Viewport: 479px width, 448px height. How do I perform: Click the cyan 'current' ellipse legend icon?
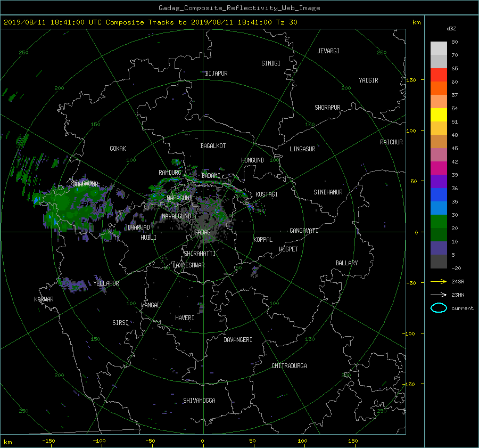439,308
